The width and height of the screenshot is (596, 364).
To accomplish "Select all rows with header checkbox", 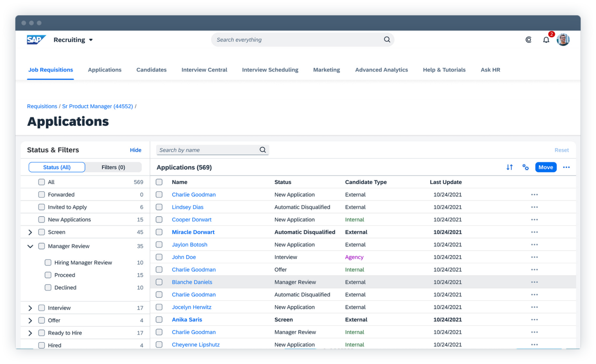I will pyautogui.click(x=159, y=182).
